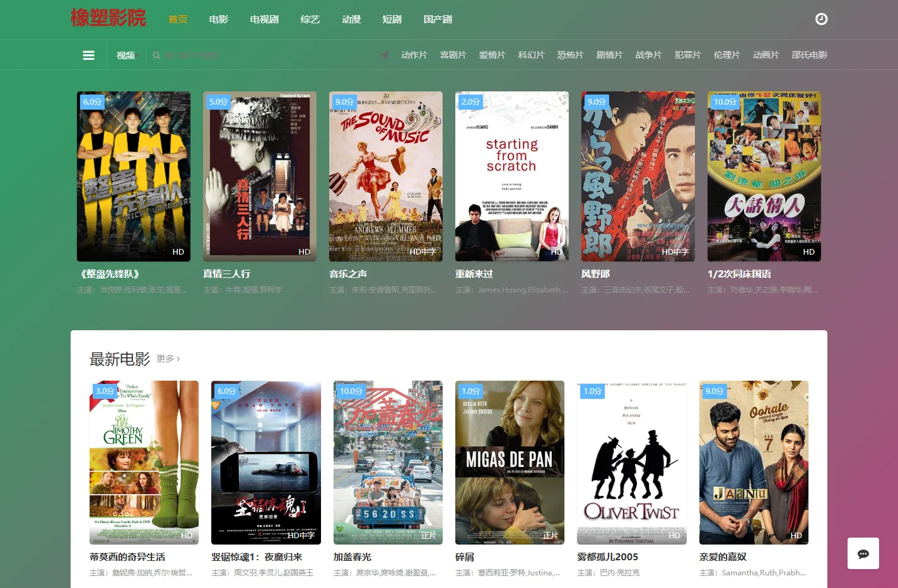Screen dimensions: 898x588
Task: Click the title 音乐之声
Action: coord(348,274)
